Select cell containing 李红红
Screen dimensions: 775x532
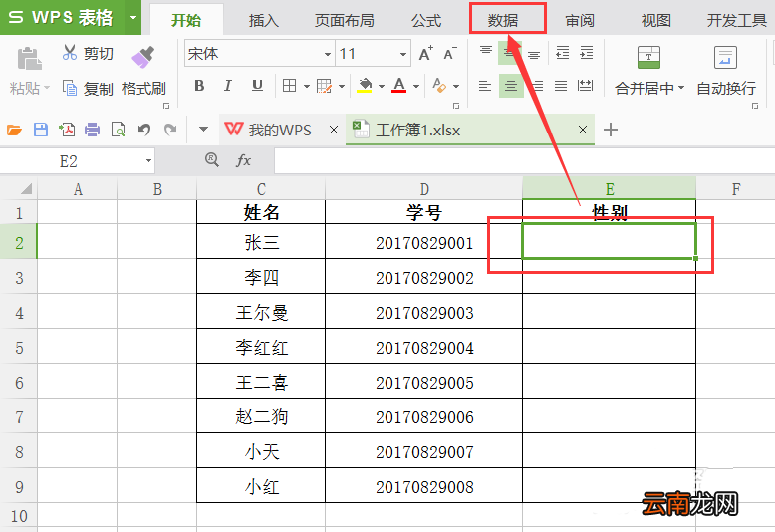click(x=261, y=346)
